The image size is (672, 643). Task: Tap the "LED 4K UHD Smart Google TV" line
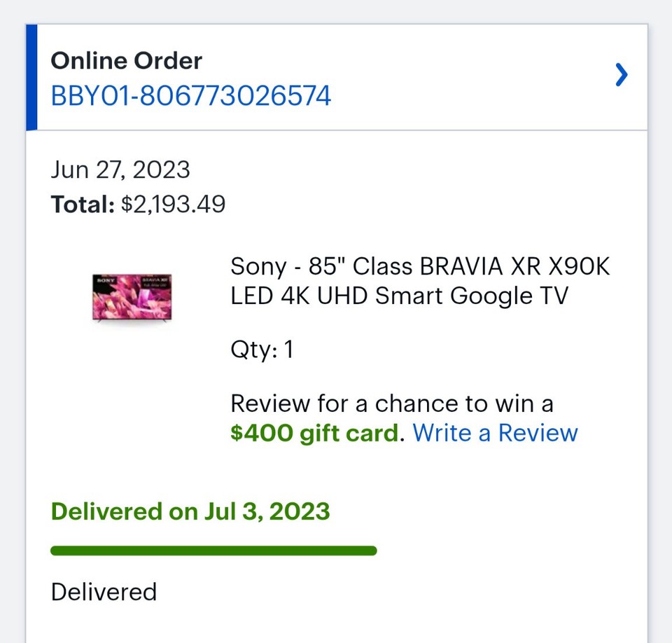click(x=399, y=296)
